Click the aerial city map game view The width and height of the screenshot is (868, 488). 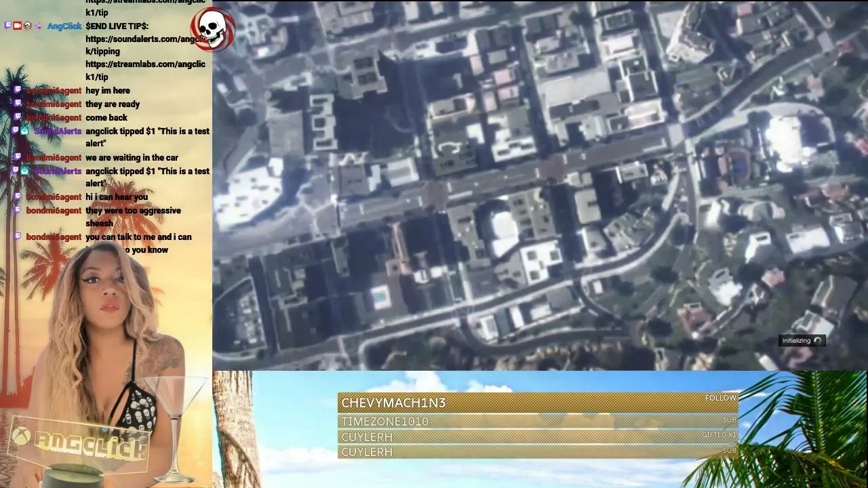(540, 185)
